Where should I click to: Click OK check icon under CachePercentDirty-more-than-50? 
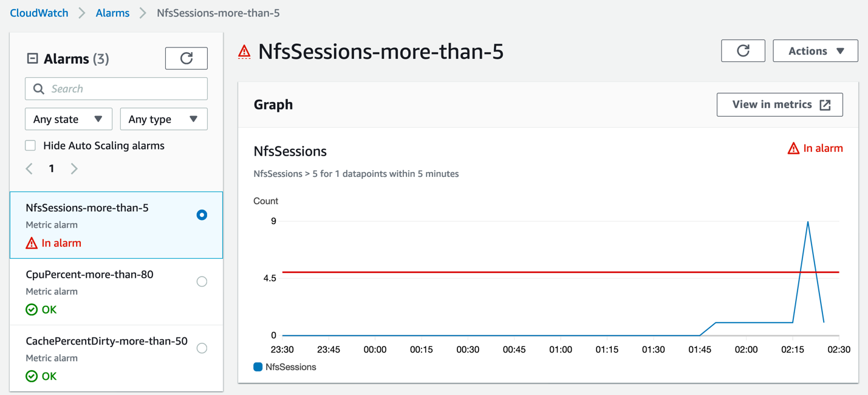(x=32, y=377)
